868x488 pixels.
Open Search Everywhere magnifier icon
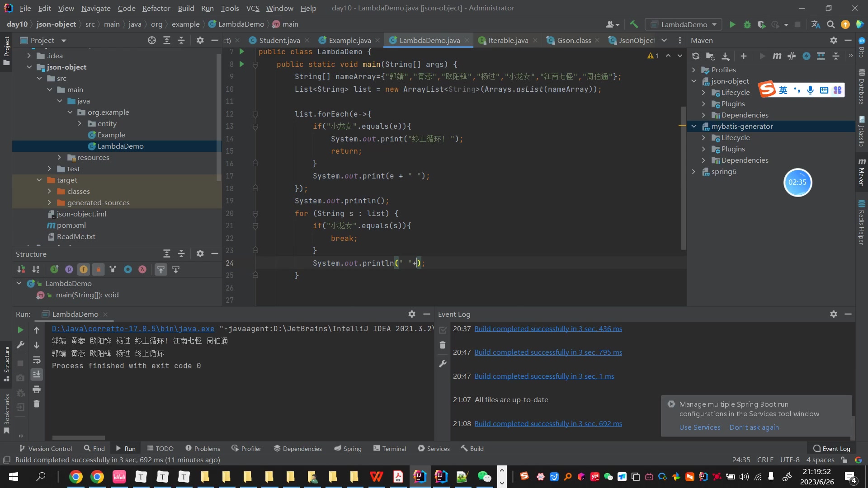830,24
